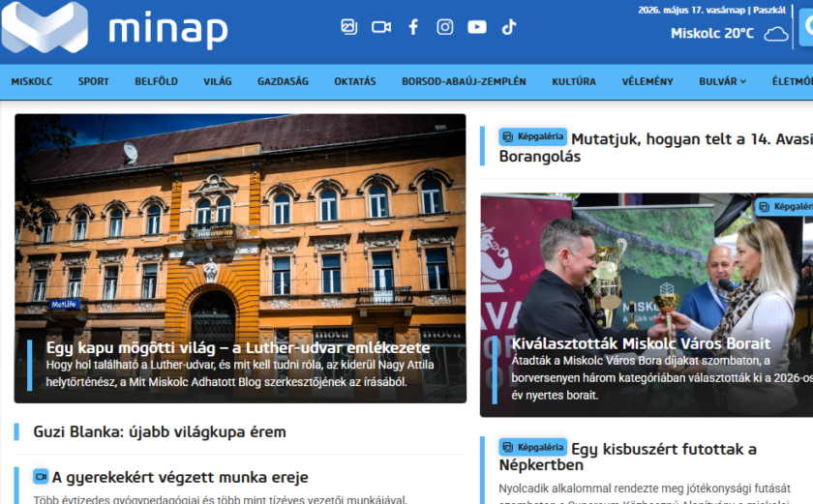Click the Luther-udvar excerpt starting 'Hogy hol található'
Image resolution: width=813 pixels, height=504 pixels.
coord(240,373)
